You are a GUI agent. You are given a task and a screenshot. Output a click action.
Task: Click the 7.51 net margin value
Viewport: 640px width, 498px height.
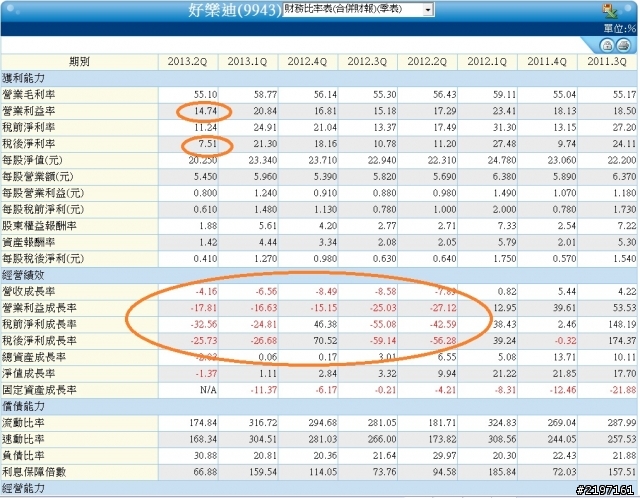tap(208, 144)
